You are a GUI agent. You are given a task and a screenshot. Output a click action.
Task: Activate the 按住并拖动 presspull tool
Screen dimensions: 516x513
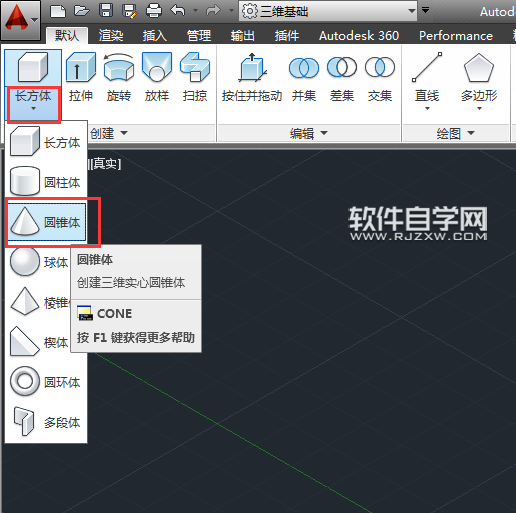[x=252, y=77]
